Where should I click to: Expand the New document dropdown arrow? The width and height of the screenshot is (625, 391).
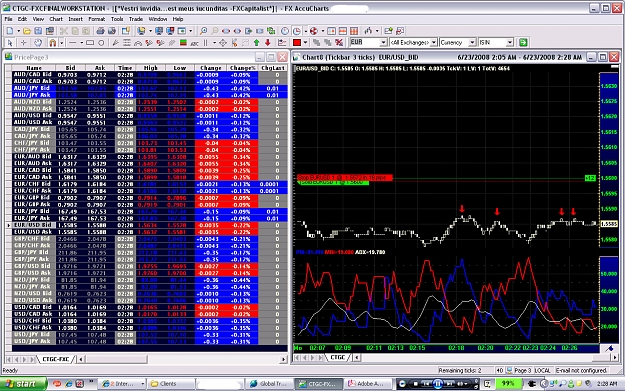point(18,31)
